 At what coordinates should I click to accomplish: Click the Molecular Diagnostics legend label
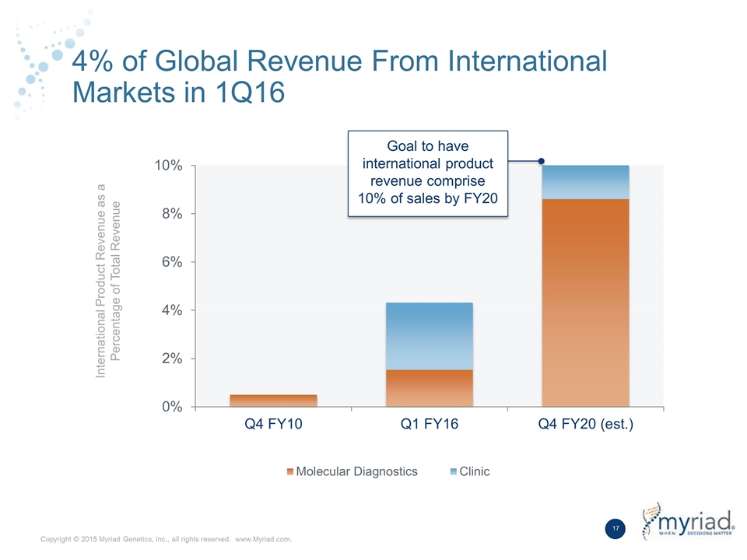357,471
